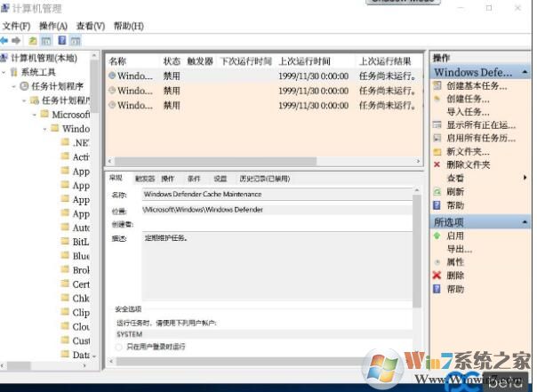
Task: Click the 描述 text box 定期维护任务
Action: pos(277,266)
